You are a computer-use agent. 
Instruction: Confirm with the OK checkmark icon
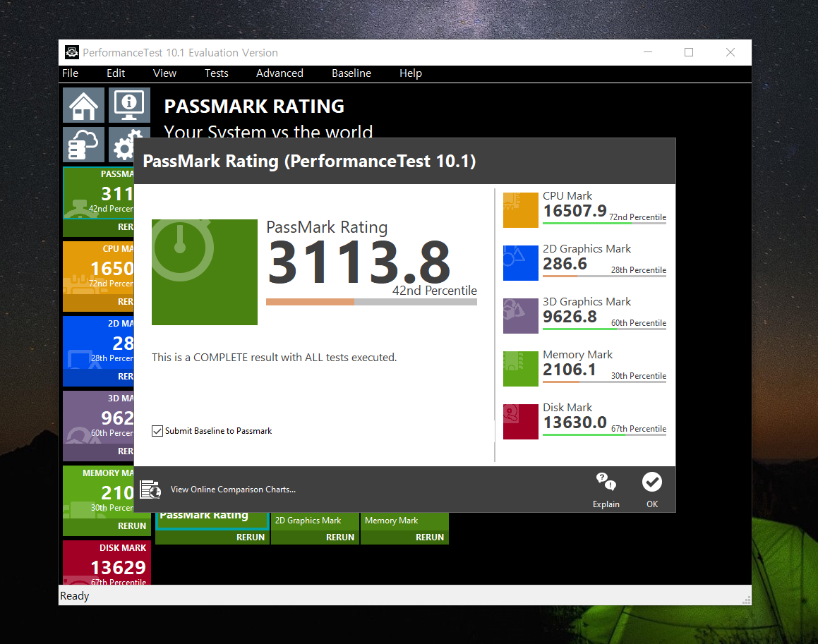(x=652, y=482)
